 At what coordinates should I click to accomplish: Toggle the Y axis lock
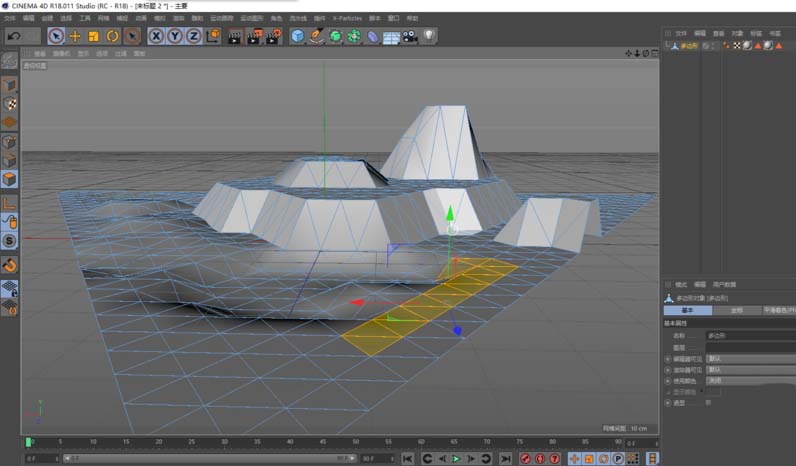click(x=174, y=36)
